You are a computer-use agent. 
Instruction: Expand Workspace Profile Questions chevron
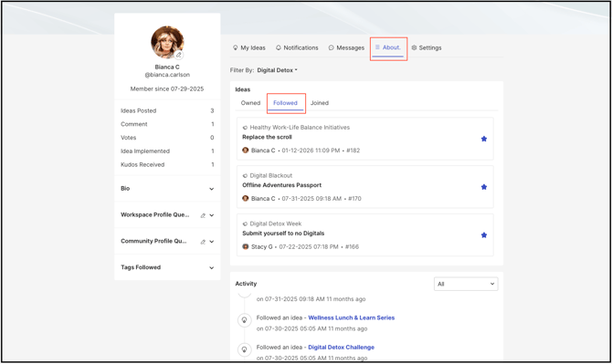click(212, 215)
